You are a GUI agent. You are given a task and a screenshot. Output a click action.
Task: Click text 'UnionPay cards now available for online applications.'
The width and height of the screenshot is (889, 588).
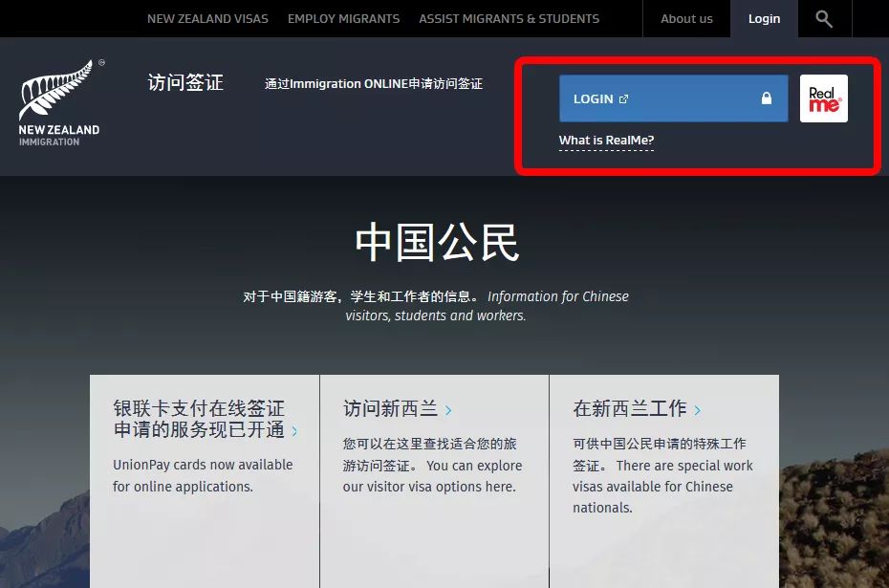pyautogui.click(x=203, y=476)
